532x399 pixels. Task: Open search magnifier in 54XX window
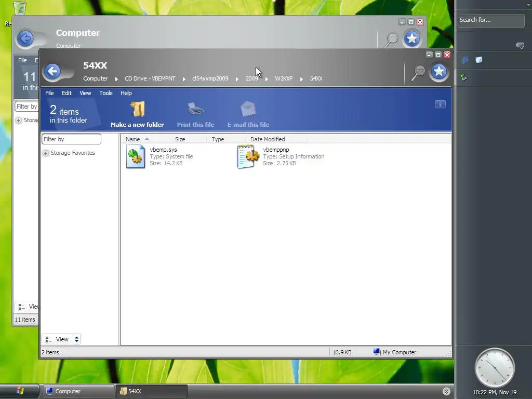pyautogui.click(x=418, y=72)
